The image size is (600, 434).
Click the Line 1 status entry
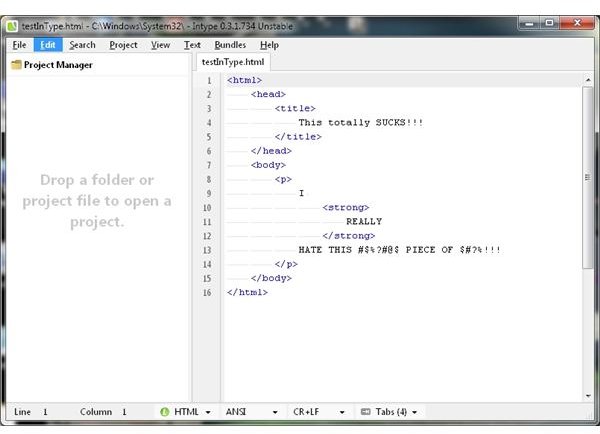click(31, 412)
